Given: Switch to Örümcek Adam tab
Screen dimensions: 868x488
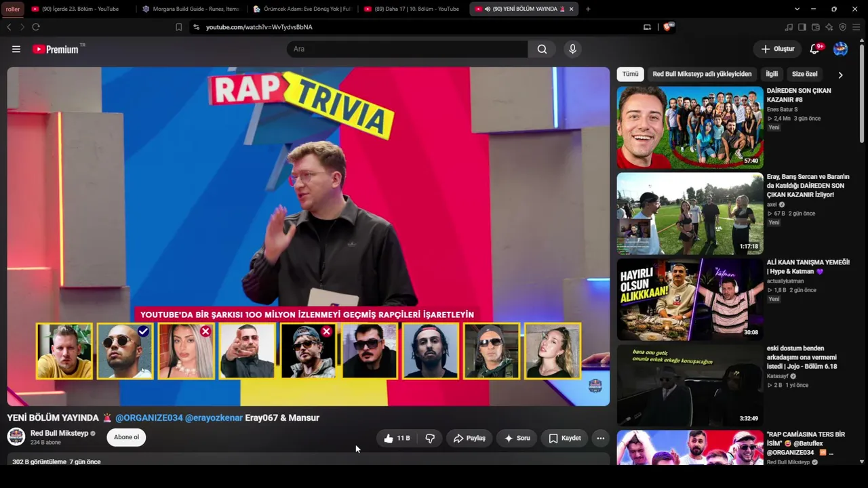Looking at the screenshot, I should coord(302,9).
